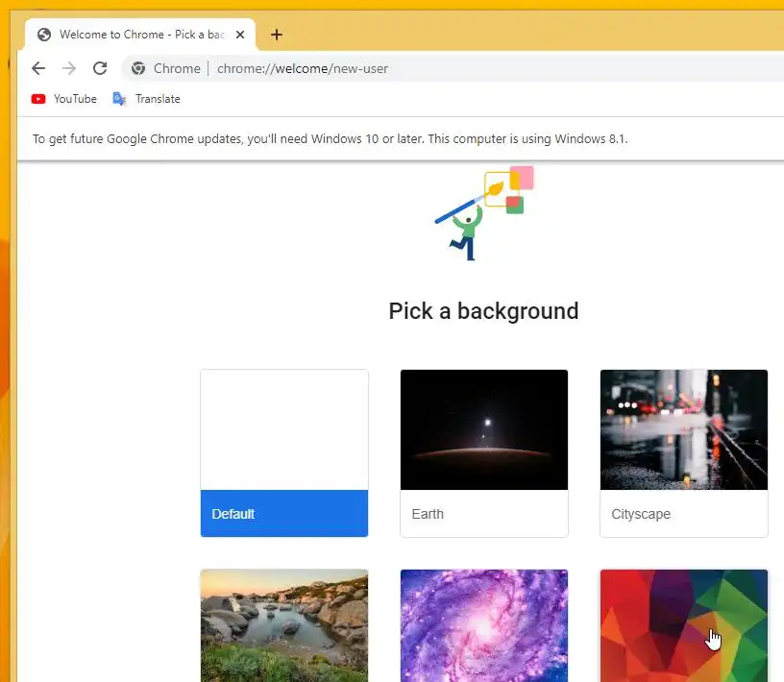Open the YouTube bookmark
Screen dimensions: 784x682
pyautogui.click(x=64, y=99)
